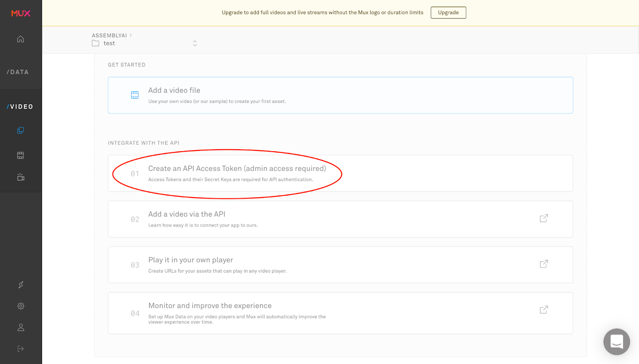Screen dimensions: 639x364
Task: Open the film grid icon in sidebar
Action: (20, 155)
